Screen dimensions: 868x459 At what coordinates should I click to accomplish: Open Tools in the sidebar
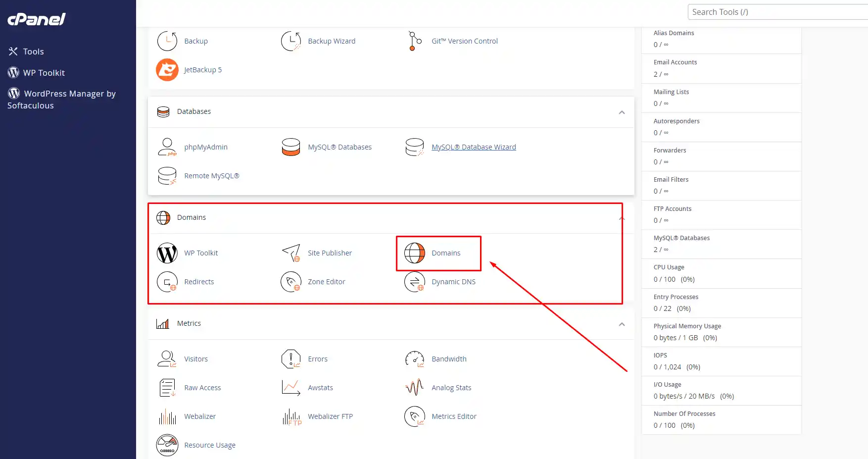[33, 51]
